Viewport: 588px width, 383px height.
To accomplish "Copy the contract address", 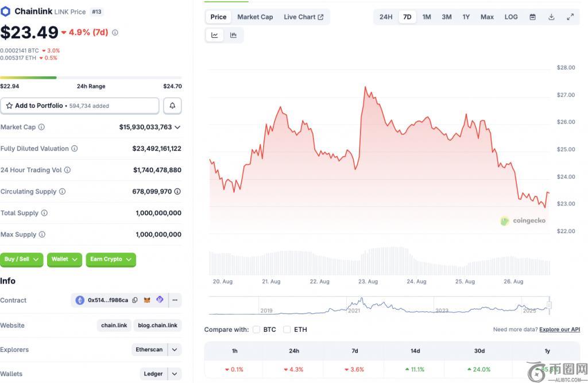I will coord(135,300).
